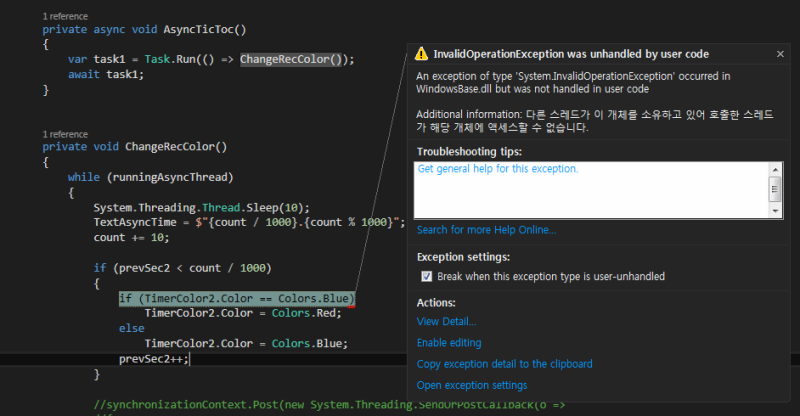Open the View Detail... action
The height and width of the screenshot is (416, 800).
[x=446, y=321]
